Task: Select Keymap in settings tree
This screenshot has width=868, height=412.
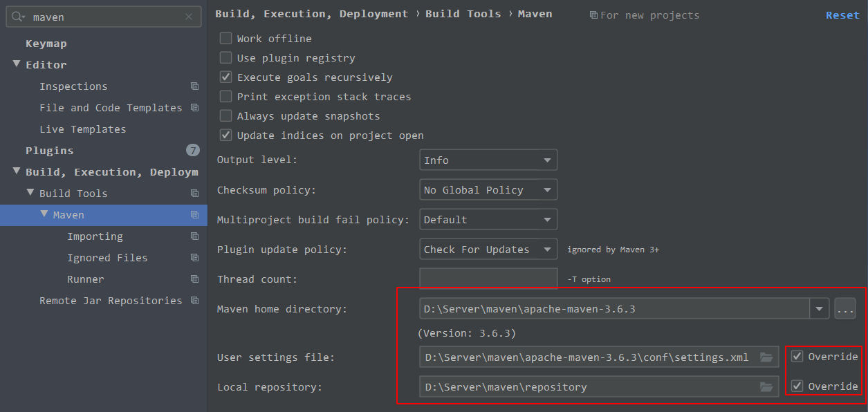Action: pos(46,44)
